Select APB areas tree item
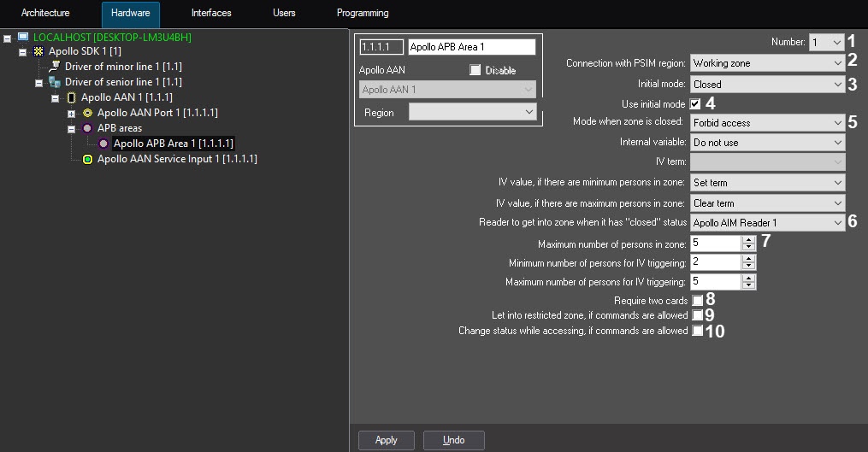Viewport: 868px width, 452px height. [120, 128]
